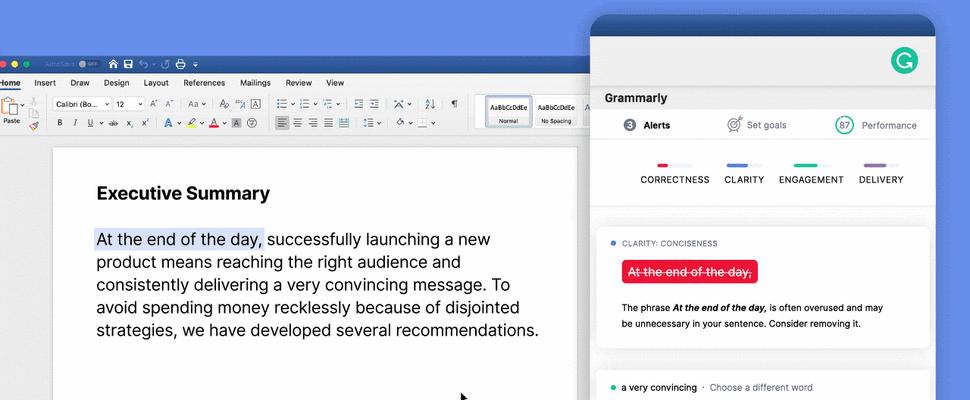The height and width of the screenshot is (400, 970).
Task: Justify the paragraph text
Action: pos(328,123)
